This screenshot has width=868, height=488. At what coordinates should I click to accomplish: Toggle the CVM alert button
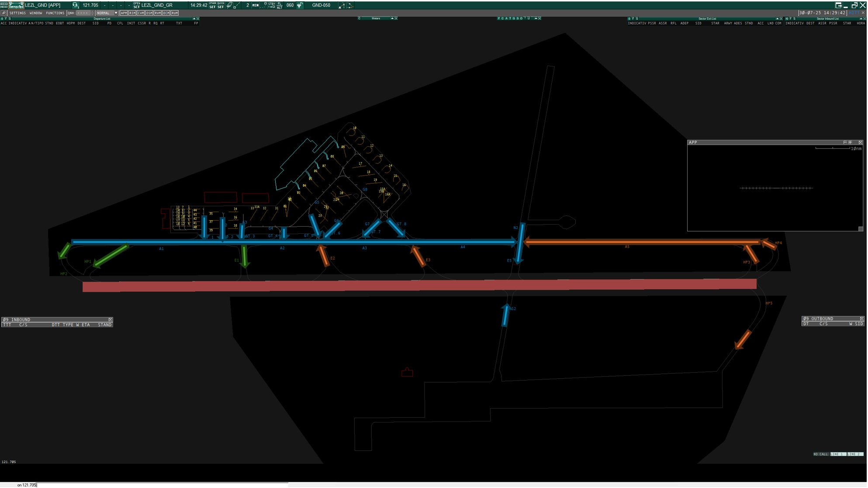pyautogui.click(x=141, y=13)
